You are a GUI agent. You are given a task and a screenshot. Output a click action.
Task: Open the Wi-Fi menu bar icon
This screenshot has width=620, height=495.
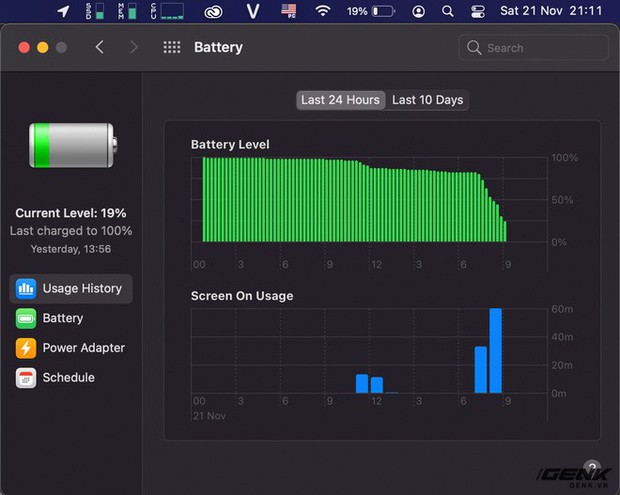pyautogui.click(x=323, y=11)
